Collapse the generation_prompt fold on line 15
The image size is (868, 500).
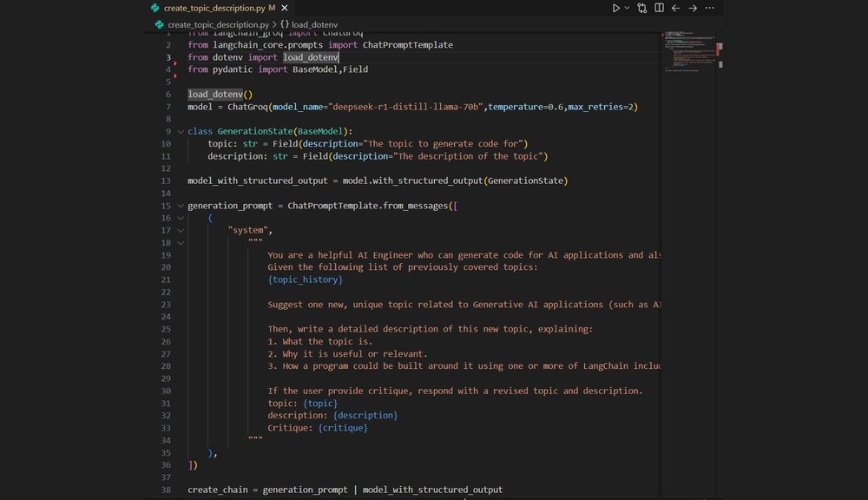tap(181, 206)
